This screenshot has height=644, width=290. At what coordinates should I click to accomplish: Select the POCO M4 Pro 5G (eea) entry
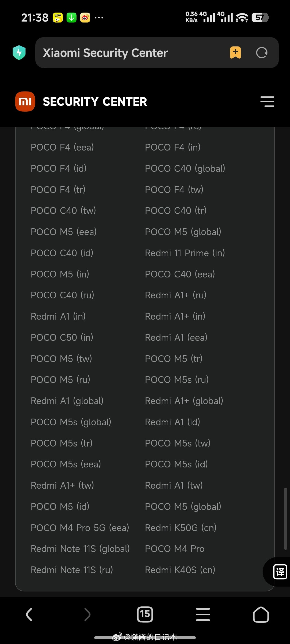pos(80,528)
